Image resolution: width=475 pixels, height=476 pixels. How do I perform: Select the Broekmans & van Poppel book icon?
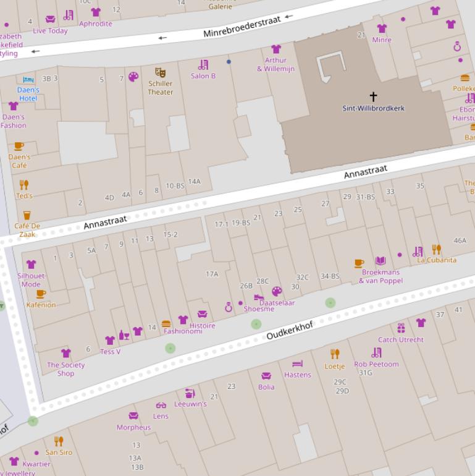coord(380,261)
